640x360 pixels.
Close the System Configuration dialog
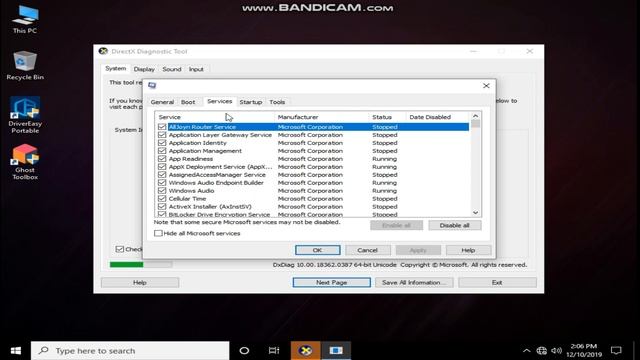click(486, 86)
